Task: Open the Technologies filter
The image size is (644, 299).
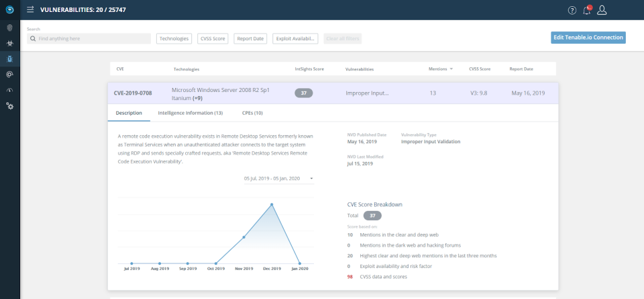Action: (x=174, y=39)
